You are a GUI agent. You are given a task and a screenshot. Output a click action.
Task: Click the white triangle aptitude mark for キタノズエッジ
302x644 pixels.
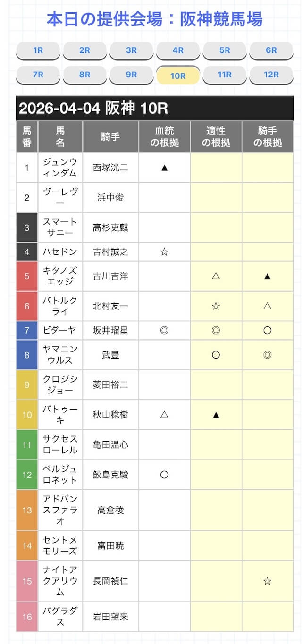216,276
